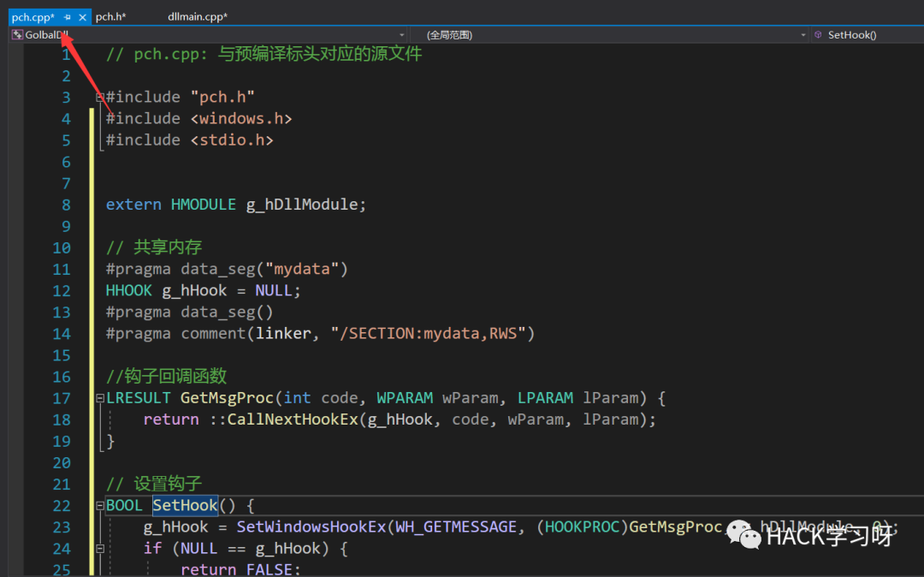
Task: Collapse the SetHook function at line 22
Action: click(x=100, y=506)
